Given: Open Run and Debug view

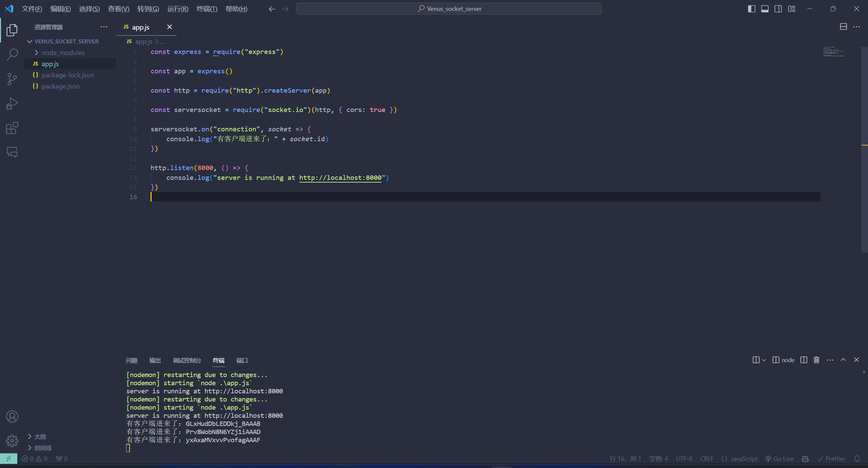Looking at the screenshot, I should point(12,104).
